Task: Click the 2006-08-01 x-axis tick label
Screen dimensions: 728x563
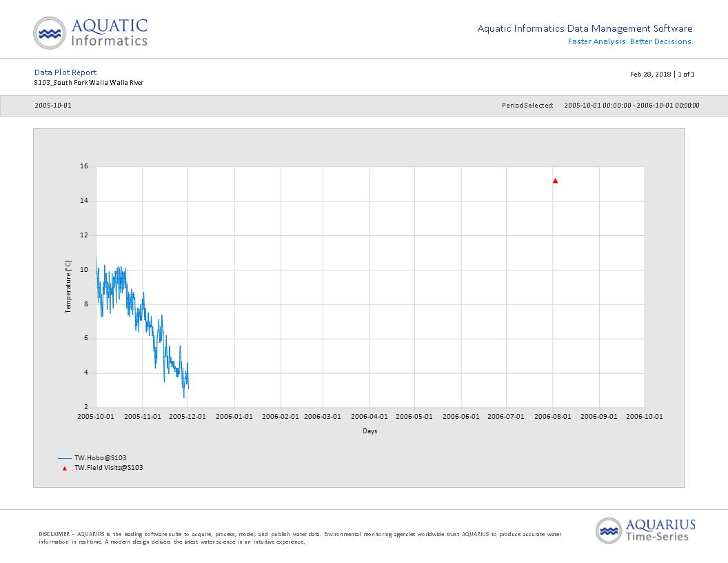Action: point(552,416)
